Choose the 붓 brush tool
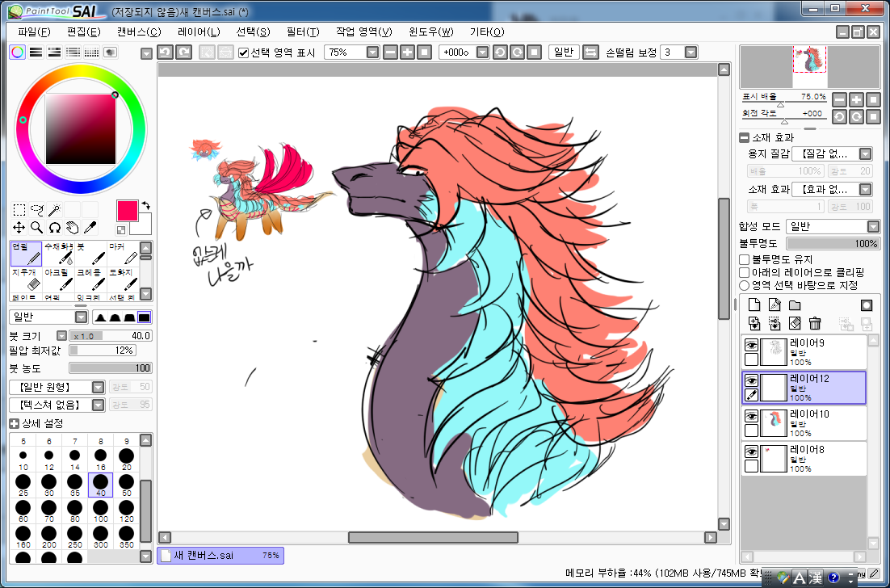Screen dimensions: 890x588 coord(90,254)
